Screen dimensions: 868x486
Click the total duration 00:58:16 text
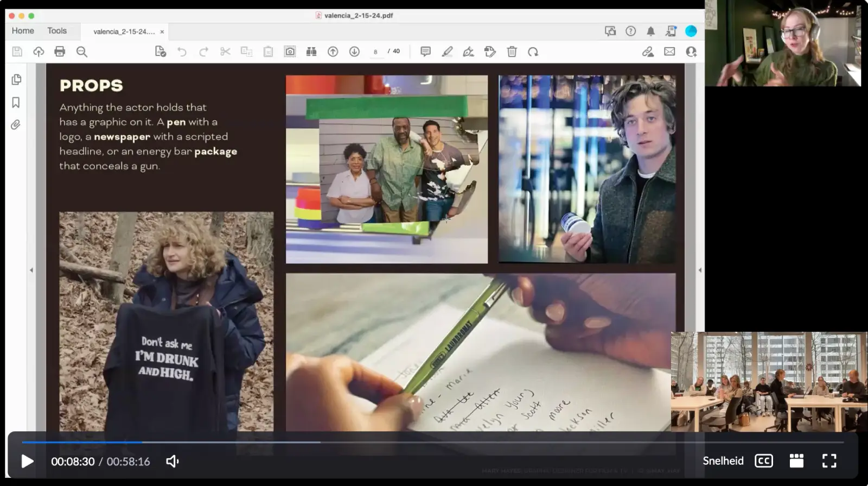click(128, 462)
